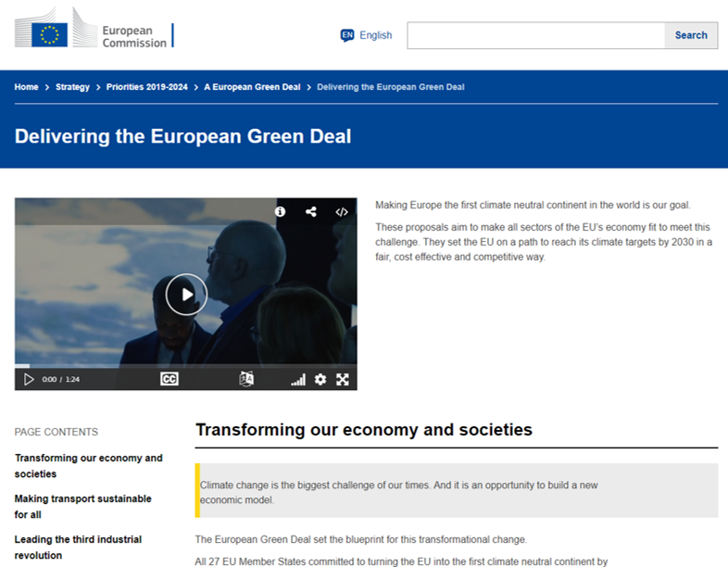Show video info using the i icon
Viewport: 728px width, 567px height.
pyautogui.click(x=280, y=212)
